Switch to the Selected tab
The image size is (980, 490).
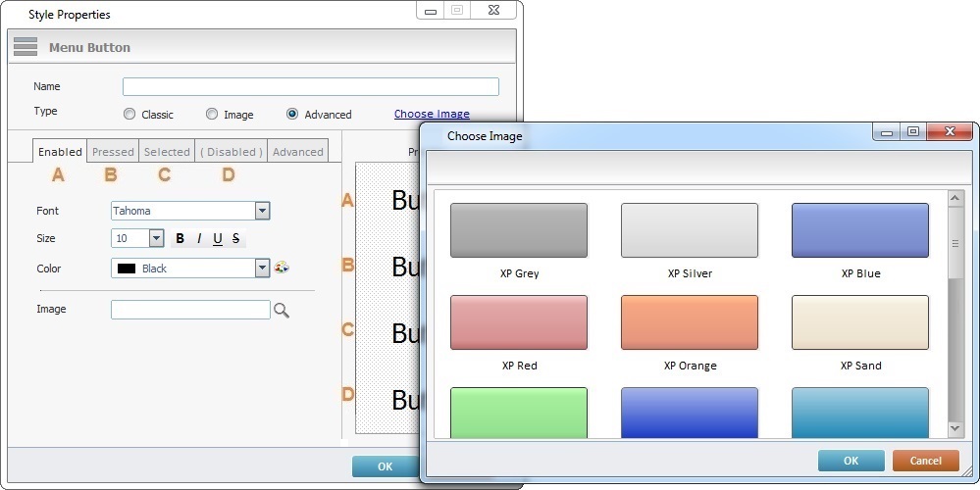tap(167, 152)
